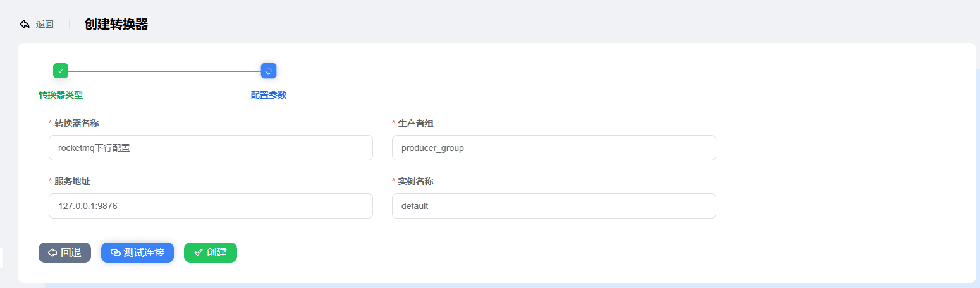The image size is (980, 288).
Task: Select the 配置参数 step indicator icon
Action: 269,71
